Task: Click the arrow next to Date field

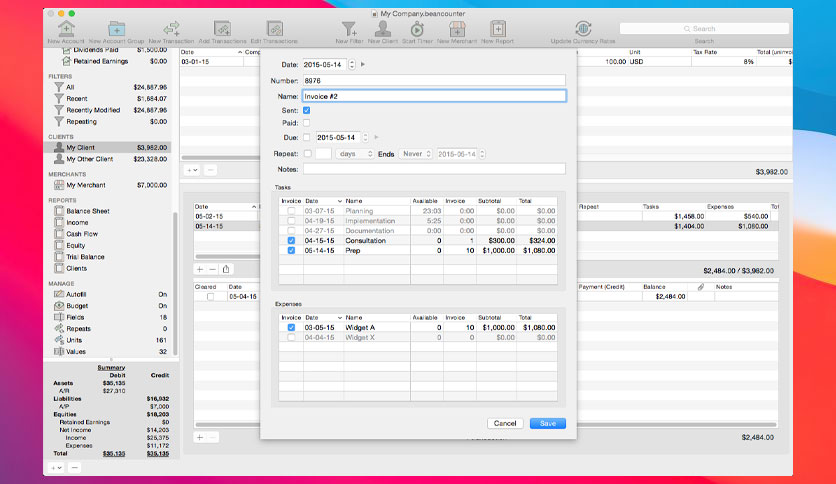Action: pos(363,64)
